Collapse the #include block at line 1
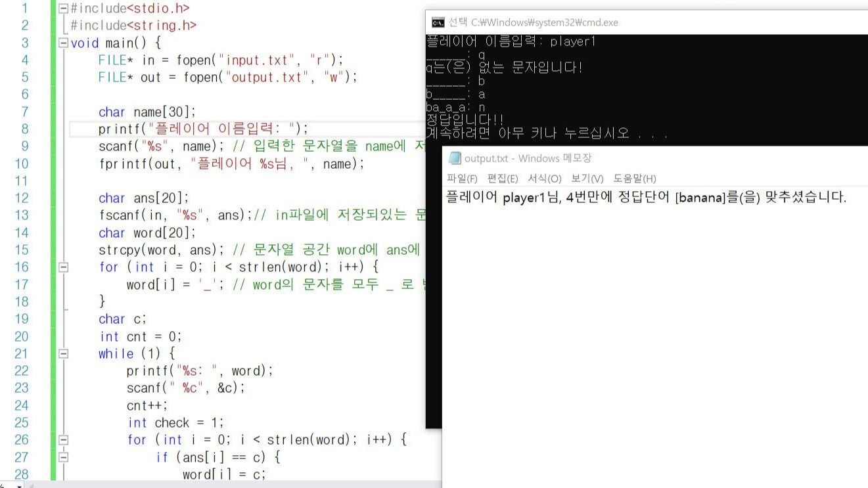Screen dimensions: 868x488 pos(63,9)
